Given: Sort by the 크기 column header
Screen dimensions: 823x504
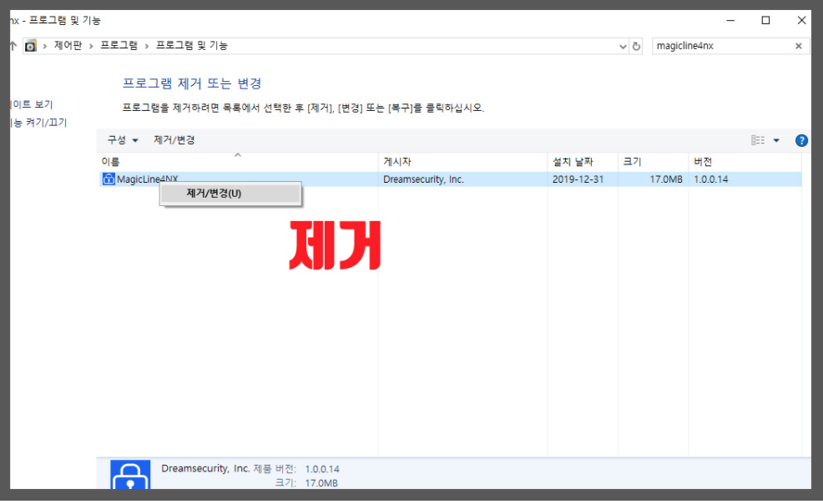Looking at the screenshot, I should coord(653,162).
